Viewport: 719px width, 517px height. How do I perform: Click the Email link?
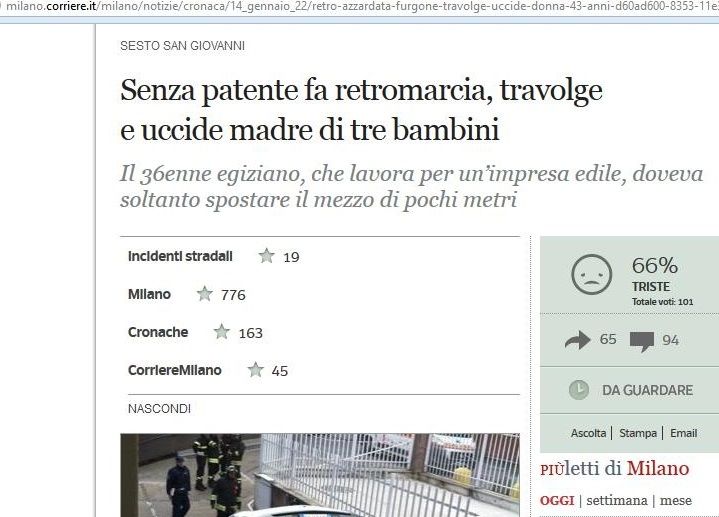(683, 433)
